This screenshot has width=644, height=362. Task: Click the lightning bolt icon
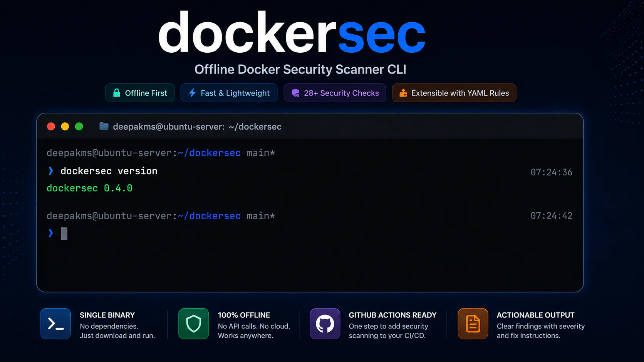coord(192,93)
